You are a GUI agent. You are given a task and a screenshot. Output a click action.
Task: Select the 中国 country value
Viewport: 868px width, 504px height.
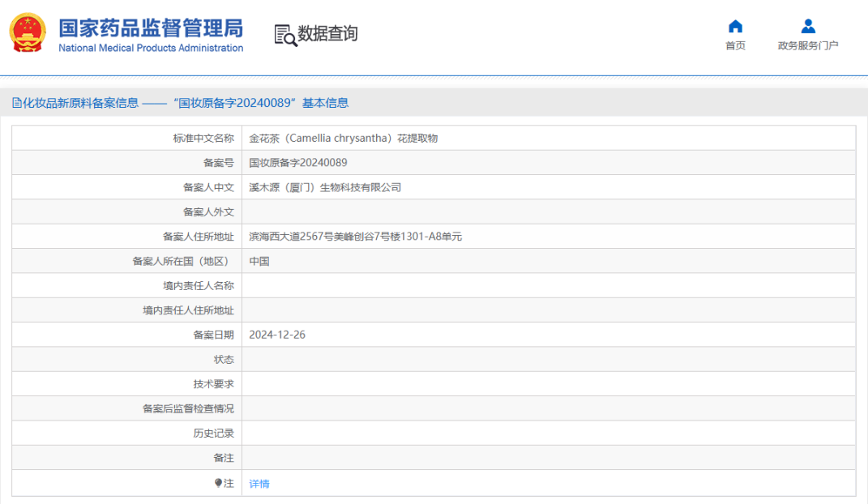tap(259, 261)
